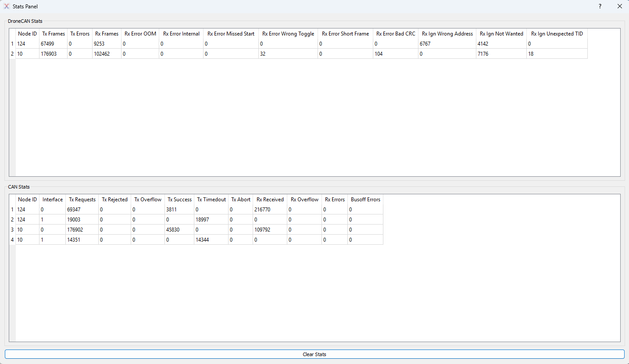Image resolution: width=629 pixels, height=364 pixels.
Task: Select Tx Requests cell showing 14351
Action: click(x=81, y=240)
